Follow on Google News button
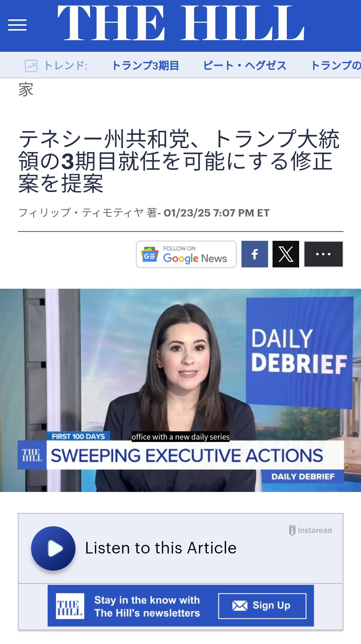 tap(186, 254)
